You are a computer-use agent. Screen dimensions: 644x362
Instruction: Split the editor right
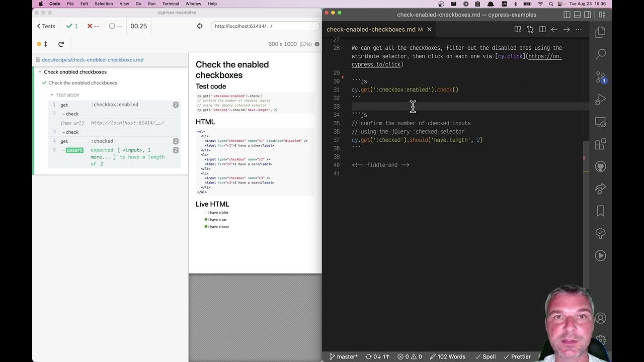542,30
